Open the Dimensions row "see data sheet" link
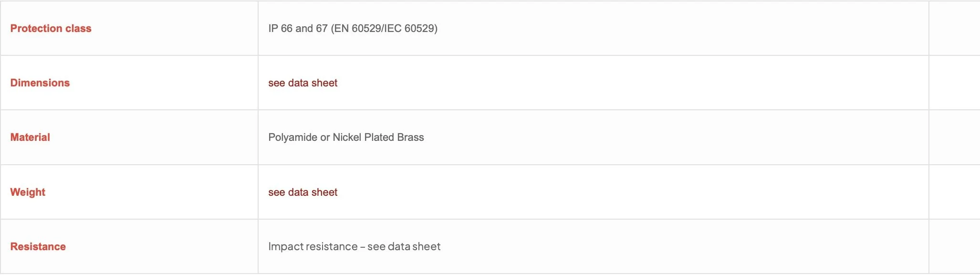Image resolution: width=980 pixels, height=275 pixels. tap(302, 83)
